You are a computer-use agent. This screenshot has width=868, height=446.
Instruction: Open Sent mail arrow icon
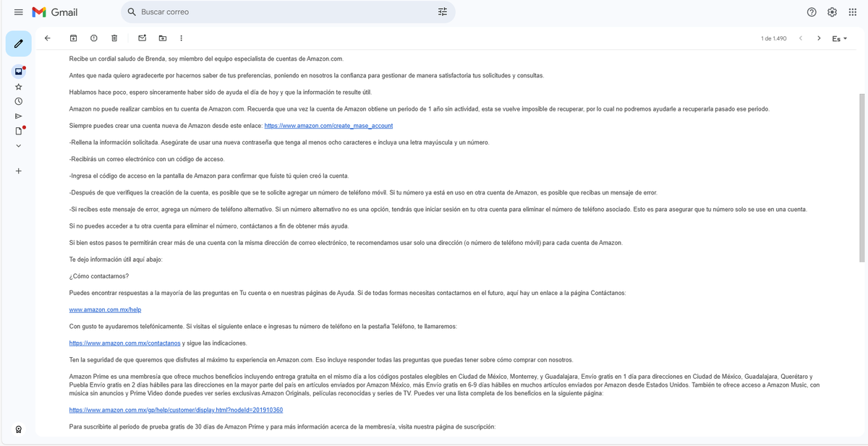click(18, 116)
